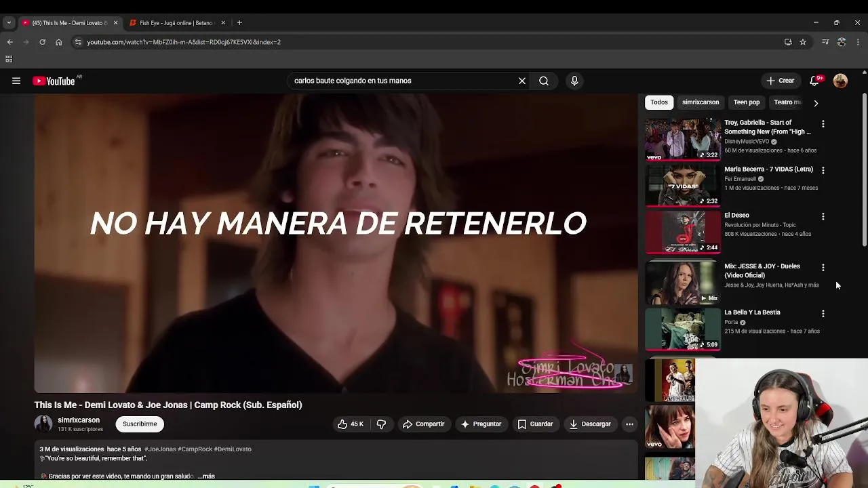Clear the search box text

pyautogui.click(x=522, y=81)
